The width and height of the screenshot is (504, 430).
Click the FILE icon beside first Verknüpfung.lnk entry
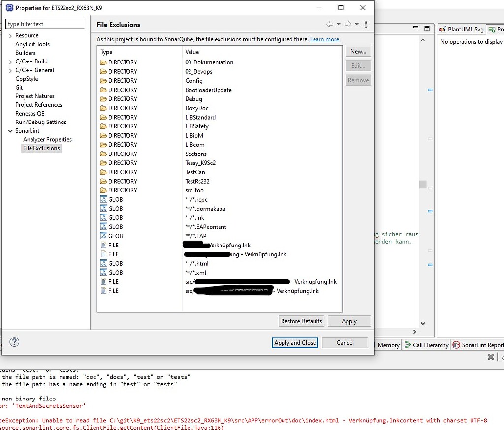point(104,245)
